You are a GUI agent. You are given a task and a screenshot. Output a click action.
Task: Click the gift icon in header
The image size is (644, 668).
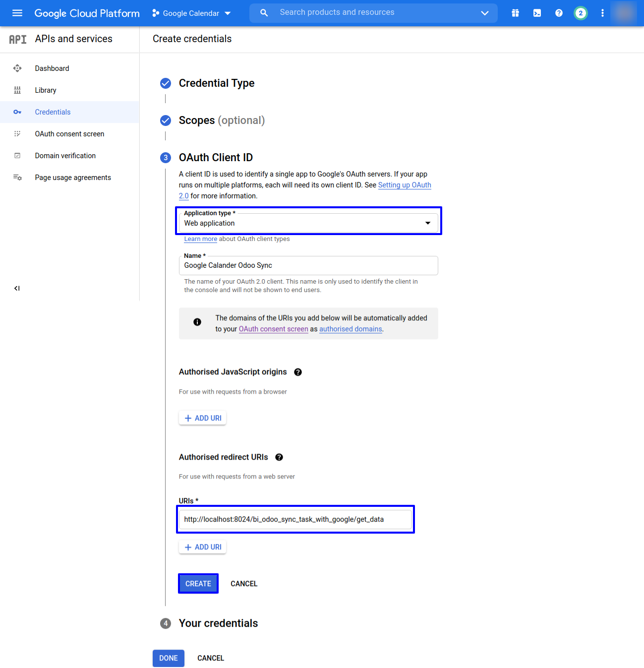[515, 13]
